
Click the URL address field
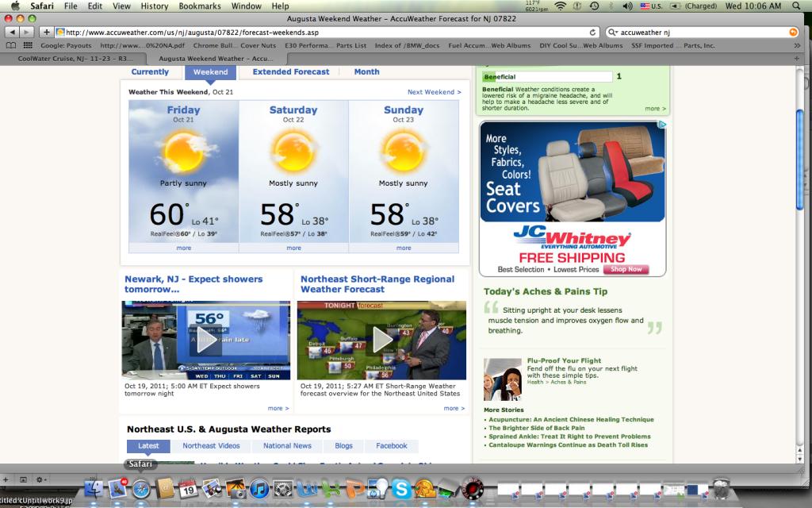point(317,32)
